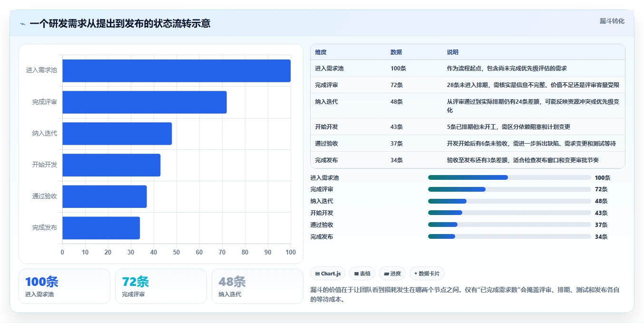Screen dimensions: 644x323
Task: Click the footer paragraph starting 漏斗的价值在于
Action: [x=465, y=295]
